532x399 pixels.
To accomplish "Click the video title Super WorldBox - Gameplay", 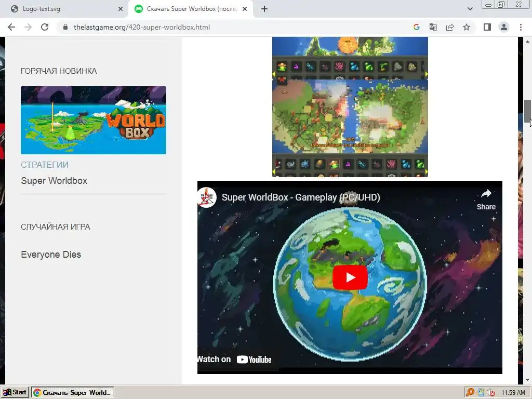I will tap(301, 197).
